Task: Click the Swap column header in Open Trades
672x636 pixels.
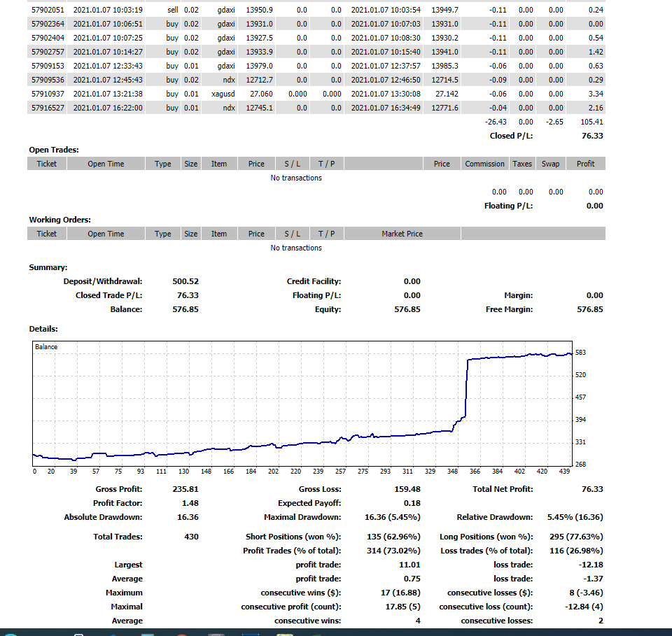Action: 550,164
